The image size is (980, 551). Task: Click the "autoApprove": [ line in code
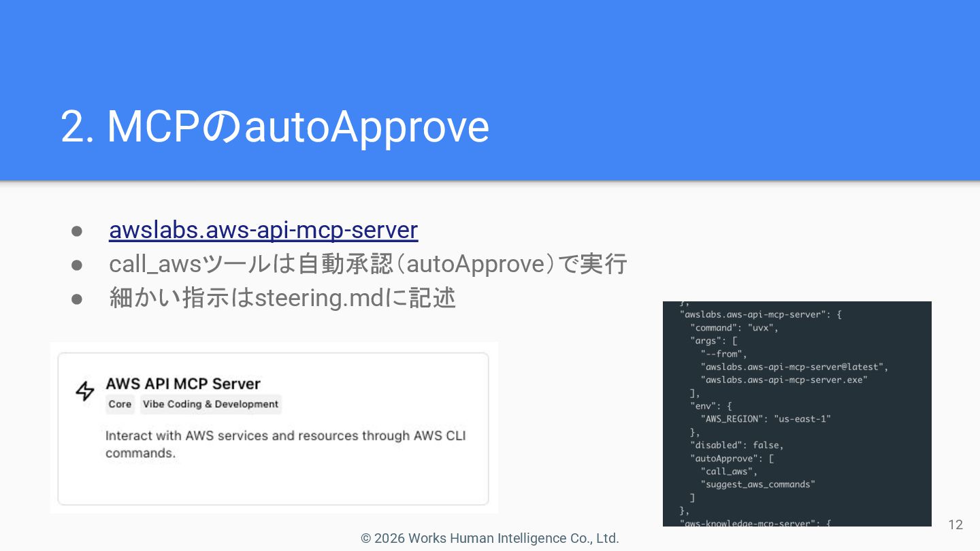[x=732, y=458]
